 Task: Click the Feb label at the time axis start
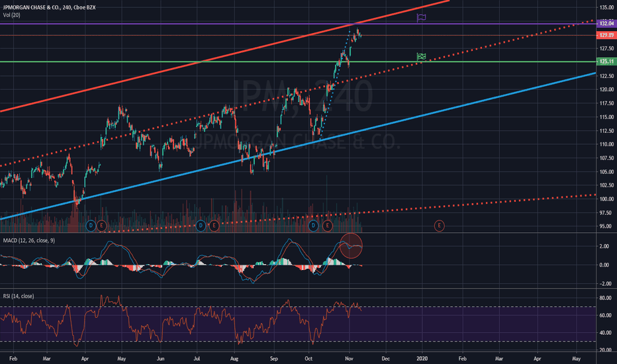(13, 359)
